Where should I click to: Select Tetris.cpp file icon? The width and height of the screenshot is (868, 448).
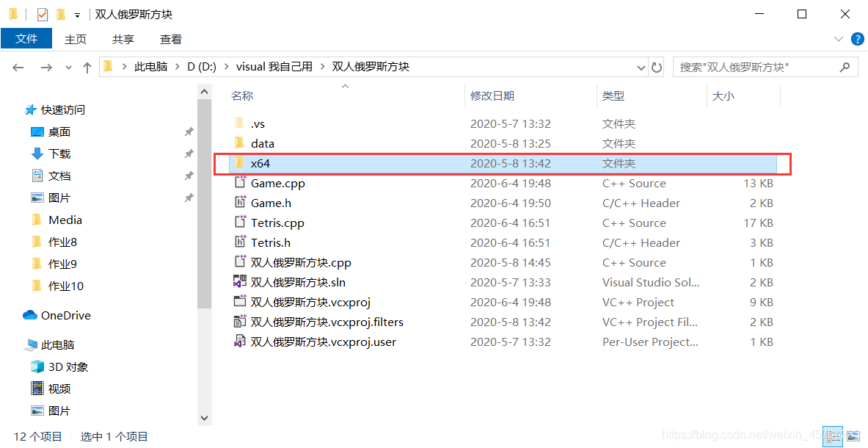click(x=240, y=222)
